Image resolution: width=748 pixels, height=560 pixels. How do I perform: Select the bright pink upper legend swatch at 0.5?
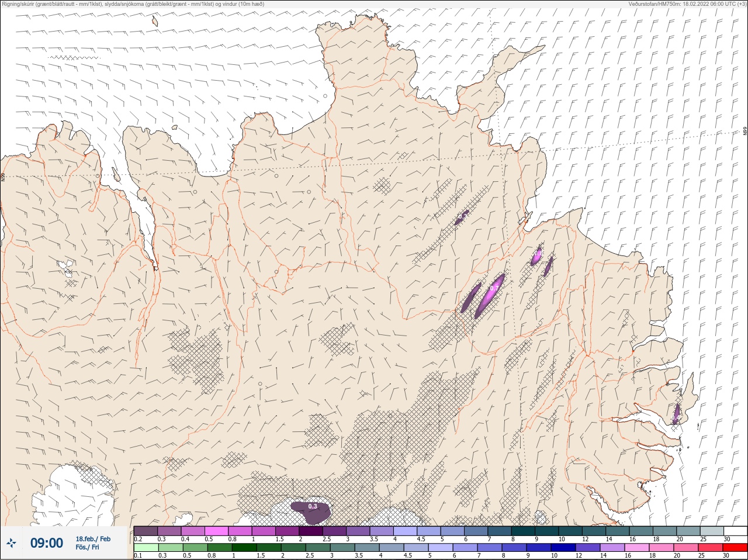(x=216, y=531)
